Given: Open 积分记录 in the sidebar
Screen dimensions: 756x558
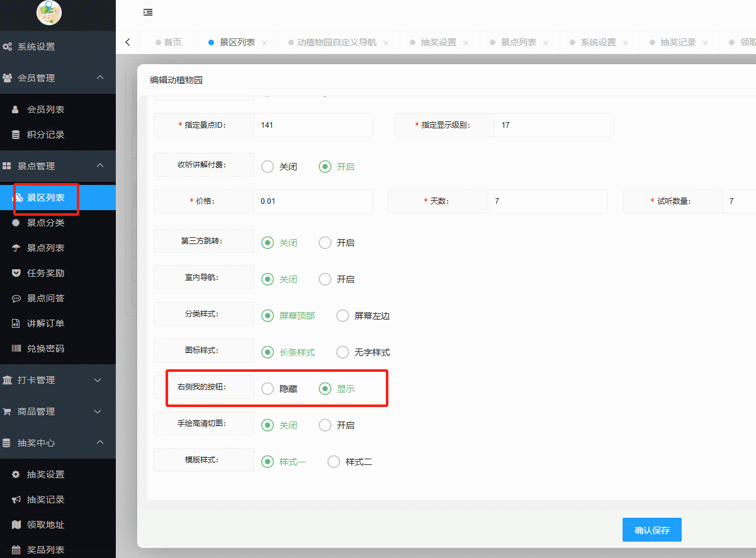Looking at the screenshot, I should pos(58,135).
